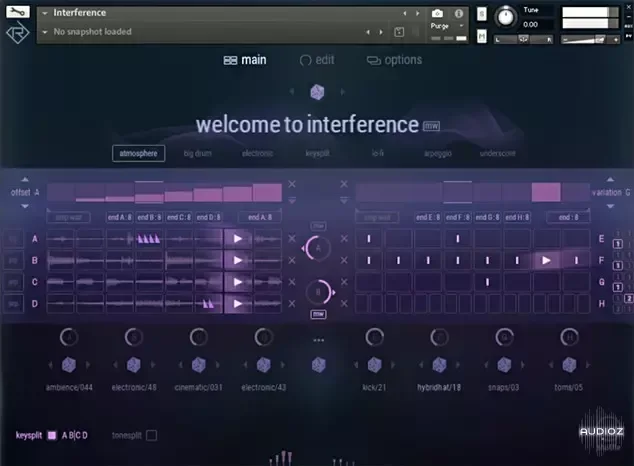Select the arpeggio category
Image resolution: width=634 pixels, height=466 pixels.
(438, 154)
